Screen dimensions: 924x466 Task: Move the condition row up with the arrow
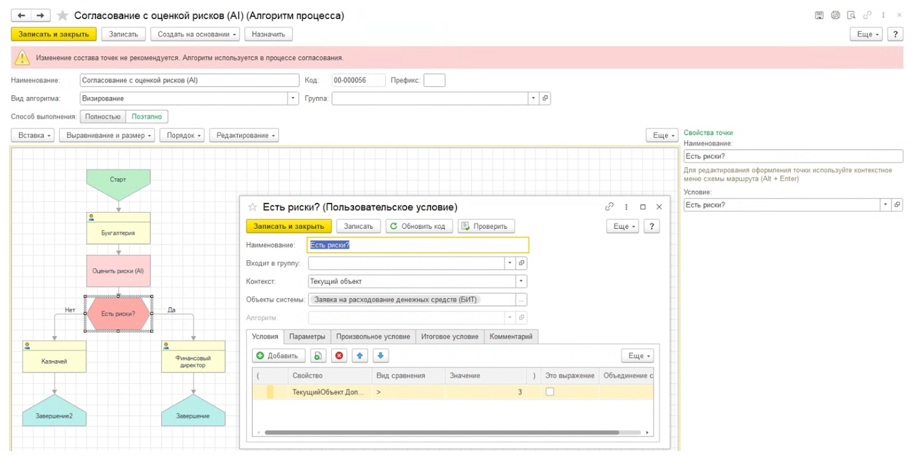(x=360, y=356)
